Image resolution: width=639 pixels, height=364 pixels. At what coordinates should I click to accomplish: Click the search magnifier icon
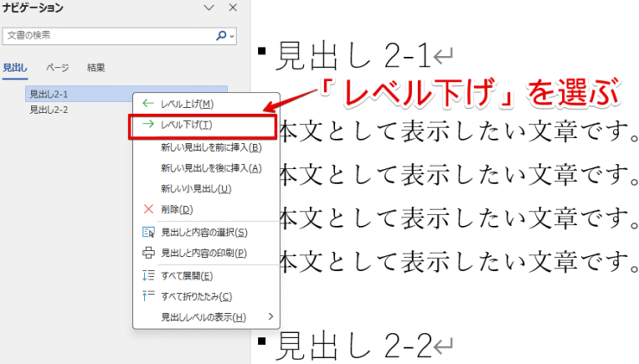pos(221,36)
